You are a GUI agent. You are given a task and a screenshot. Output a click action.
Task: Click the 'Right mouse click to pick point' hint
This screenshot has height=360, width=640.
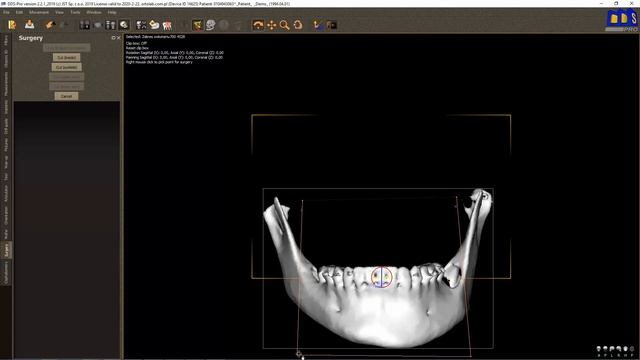(159, 62)
